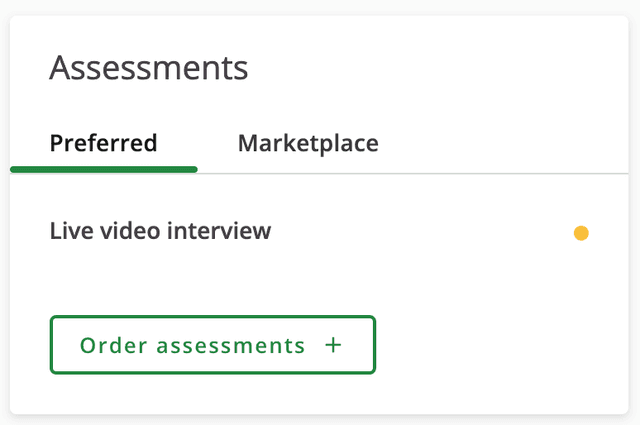Click blank area between interview label and dot
The width and height of the screenshot is (640, 425).
[420, 232]
